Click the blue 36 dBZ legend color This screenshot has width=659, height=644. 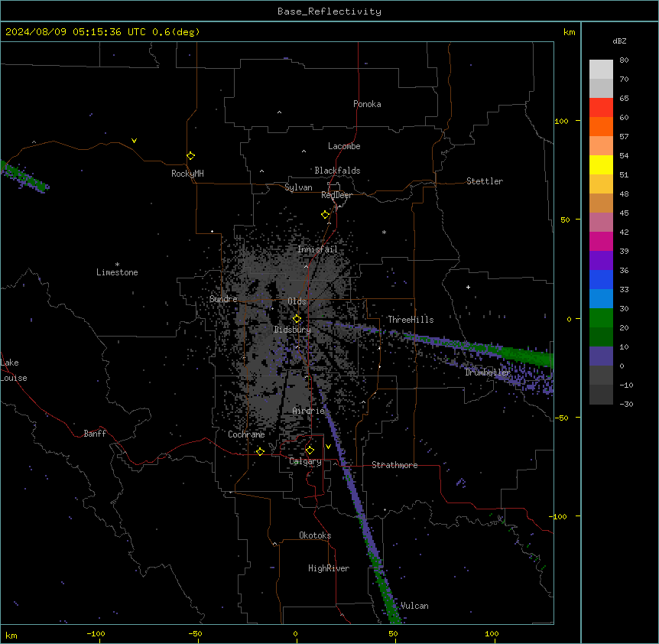[601, 279]
